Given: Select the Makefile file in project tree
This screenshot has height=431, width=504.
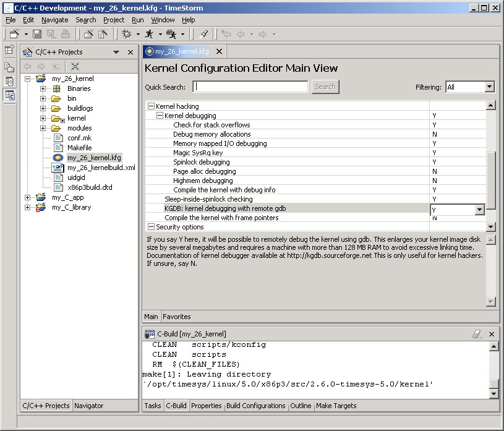Looking at the screenshot, I should pos(79,148).
